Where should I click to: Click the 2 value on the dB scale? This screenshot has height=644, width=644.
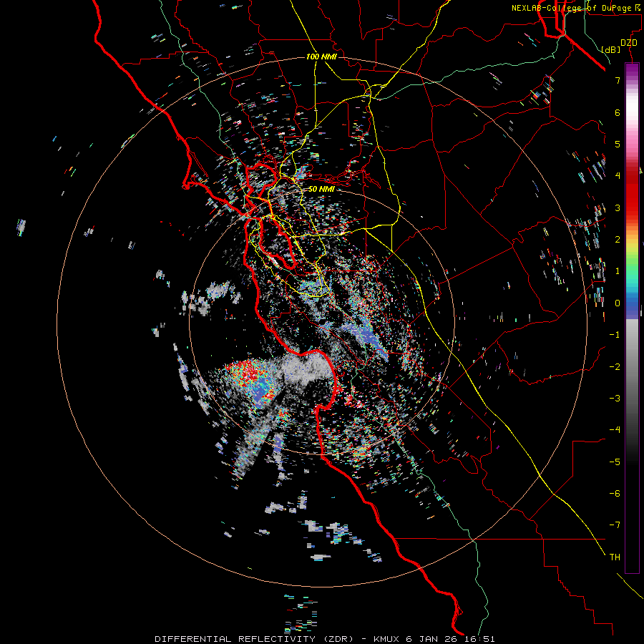click(618, 240)
